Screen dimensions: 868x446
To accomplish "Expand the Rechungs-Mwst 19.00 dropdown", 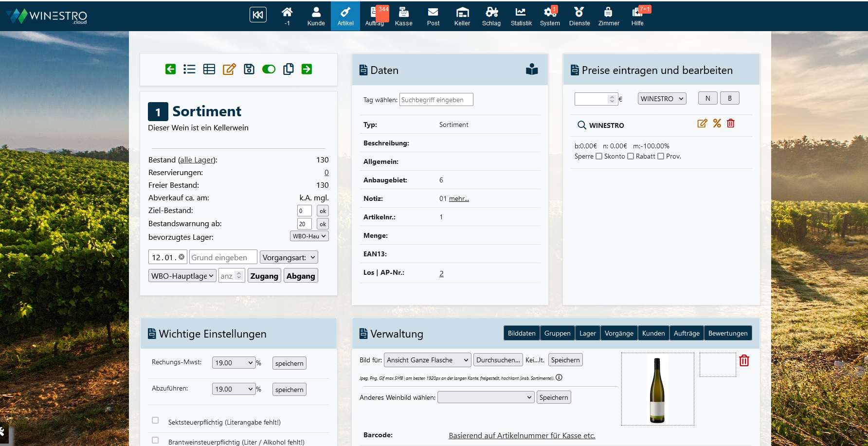I will pos(234,363).
